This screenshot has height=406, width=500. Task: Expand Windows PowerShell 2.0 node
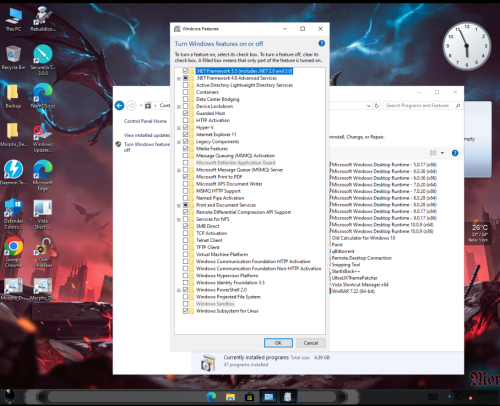click(179, 290)
